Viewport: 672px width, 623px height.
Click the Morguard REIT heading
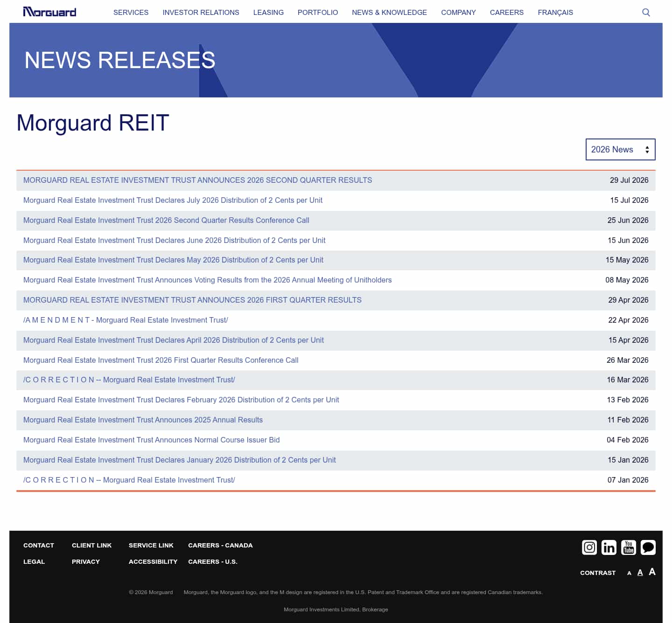click(93, 123)
